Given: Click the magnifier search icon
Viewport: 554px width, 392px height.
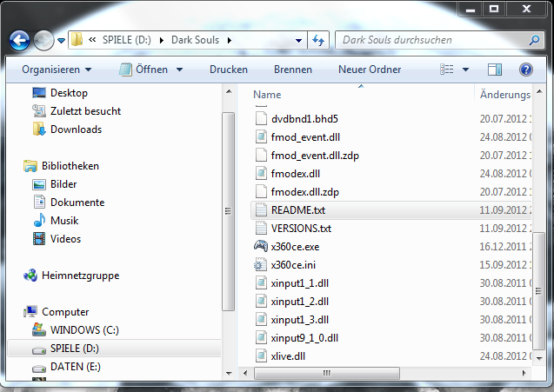Looking at the screenshot, I should coord(534,40).
